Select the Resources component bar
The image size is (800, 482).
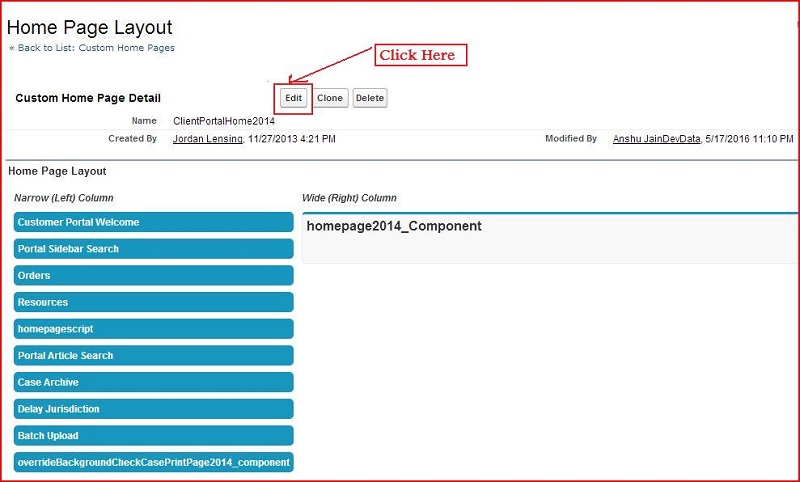pos(154,302)
